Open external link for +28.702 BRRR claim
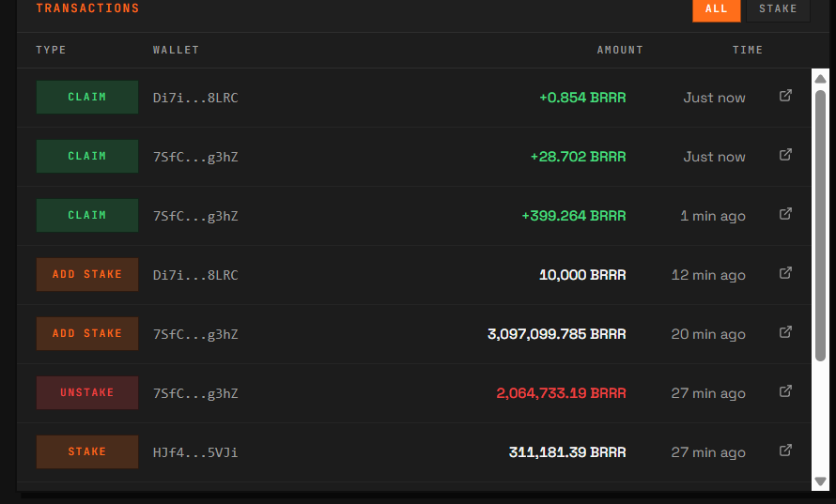This screenshot has width=836, height=504. pos(785,155)
